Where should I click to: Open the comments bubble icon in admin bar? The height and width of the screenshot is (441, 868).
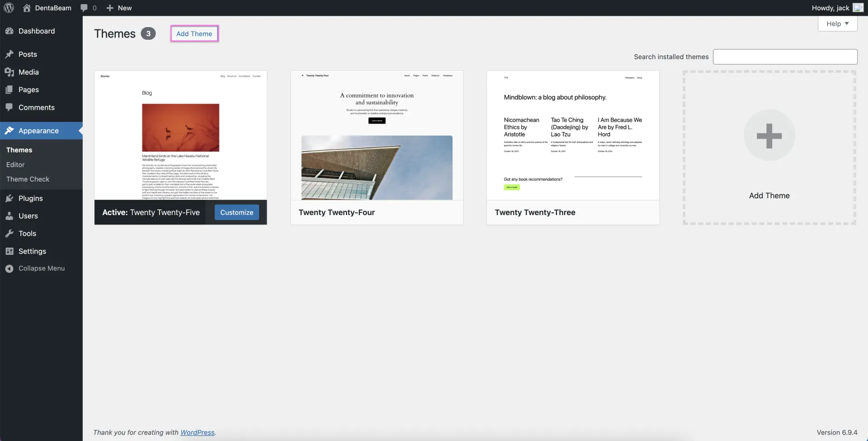(84, 8)
